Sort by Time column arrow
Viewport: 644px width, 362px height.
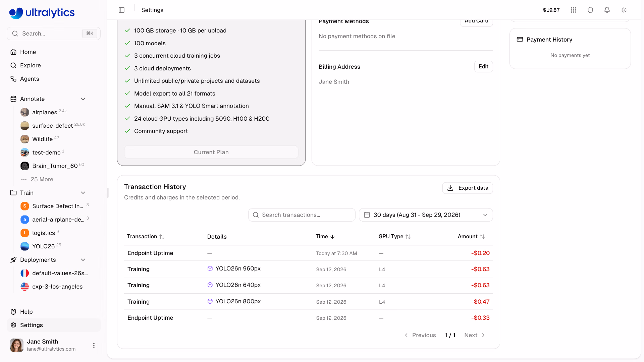click(332, 237)
